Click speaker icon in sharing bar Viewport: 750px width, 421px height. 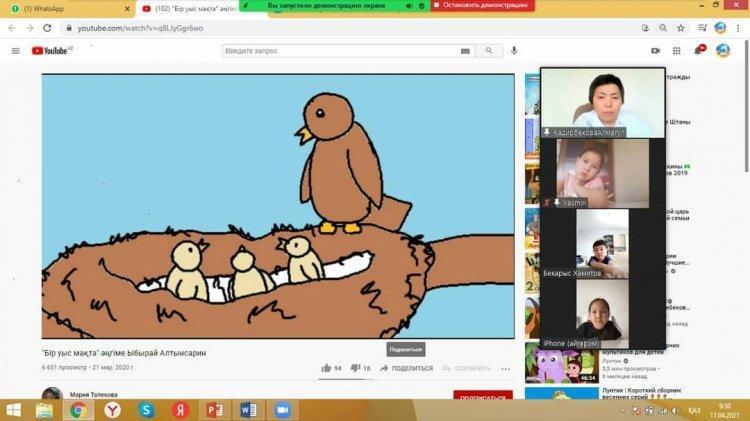(x=409, y=6)
